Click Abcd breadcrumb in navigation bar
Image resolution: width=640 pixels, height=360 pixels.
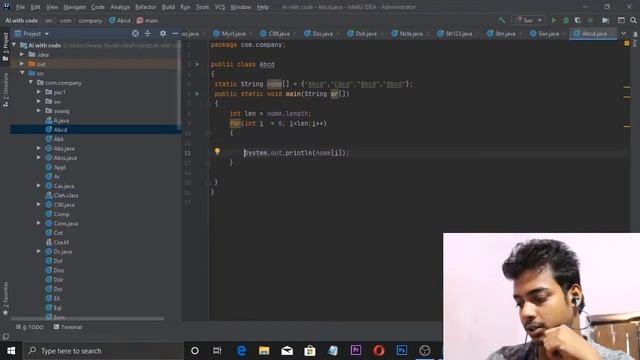120,20
